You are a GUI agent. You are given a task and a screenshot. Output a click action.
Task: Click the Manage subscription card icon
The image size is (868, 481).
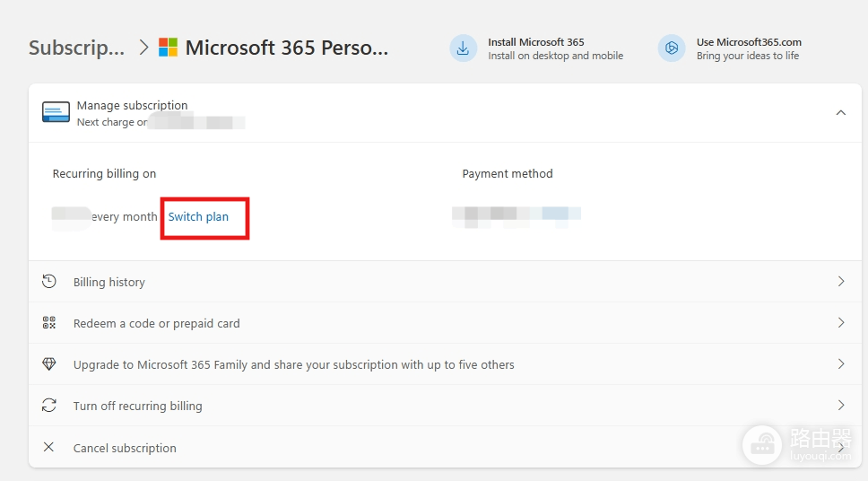click(x=56, y=112)
